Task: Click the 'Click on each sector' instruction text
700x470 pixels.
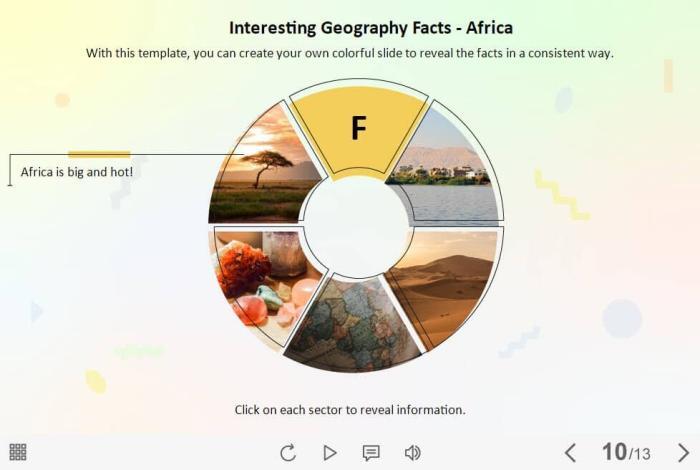Action: (x=350, y=409)
